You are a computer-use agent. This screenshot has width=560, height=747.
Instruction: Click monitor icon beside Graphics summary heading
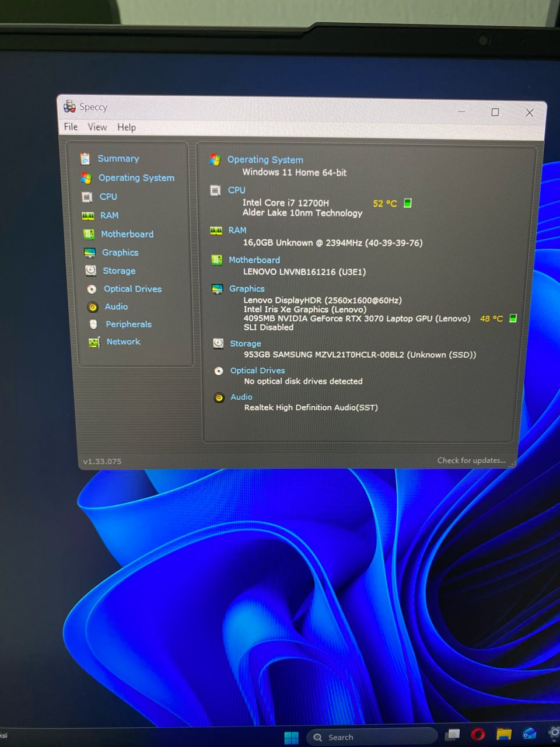(x=217, y=289)
